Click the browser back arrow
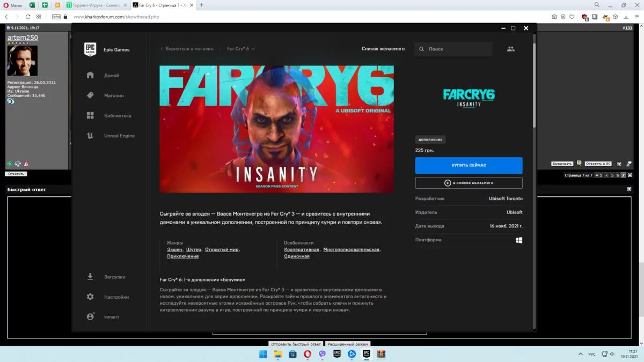Screen dimensions: 644x362 [x=6, y=17]
